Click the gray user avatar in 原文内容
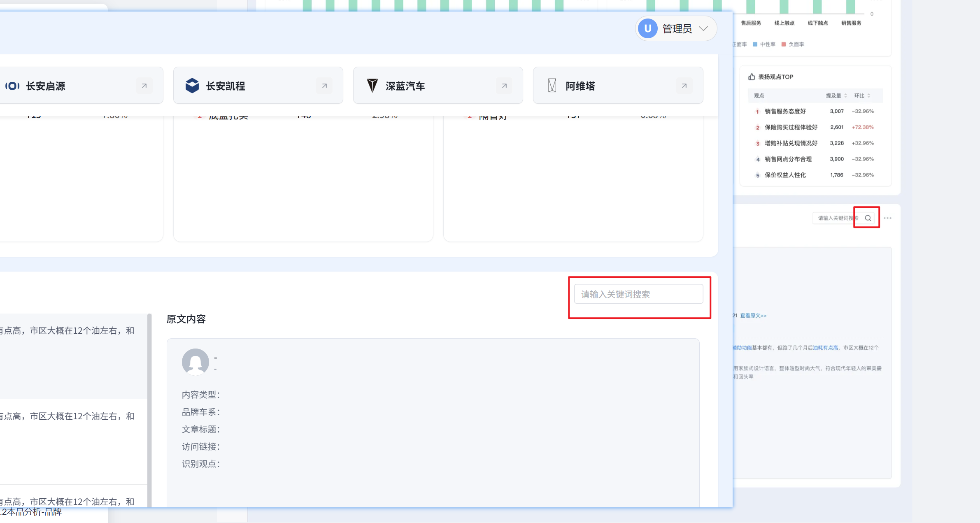 pyautogui.click(x=196, y=362)
